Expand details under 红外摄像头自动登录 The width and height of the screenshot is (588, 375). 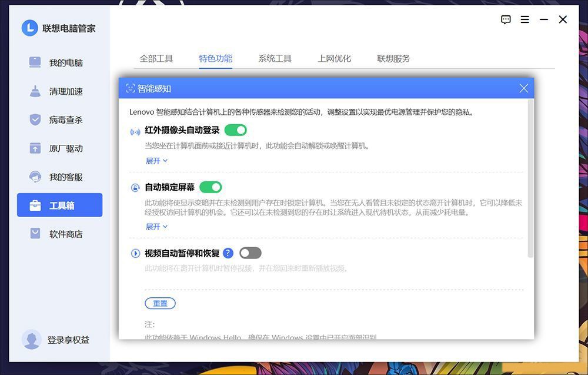coord(156,161)
